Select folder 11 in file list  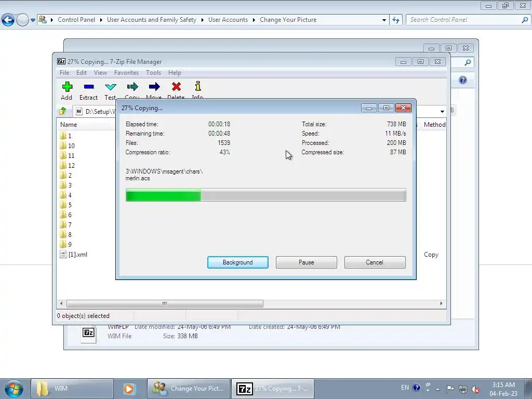click(67, 155)
